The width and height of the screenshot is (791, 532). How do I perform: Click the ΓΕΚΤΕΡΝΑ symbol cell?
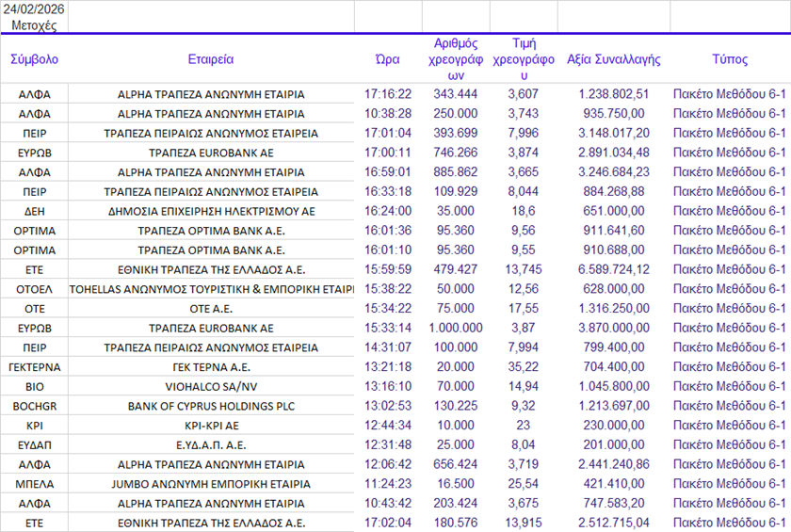coord(34,367)
